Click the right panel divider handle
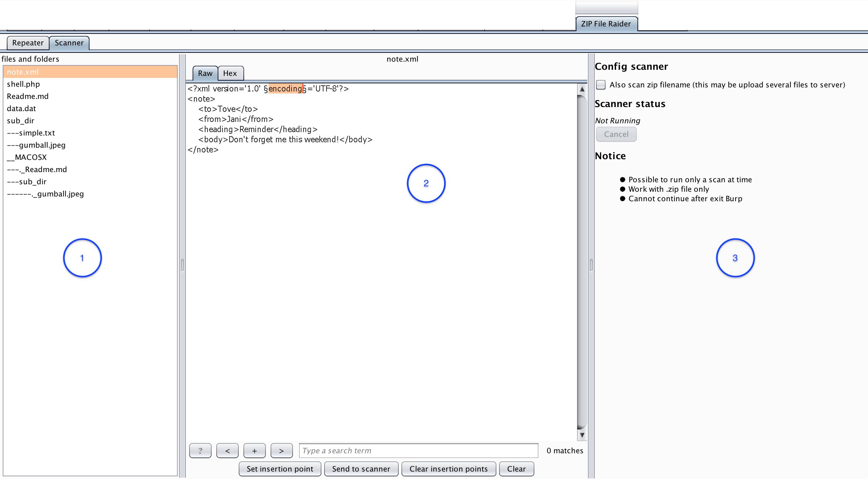 [591, 265]
